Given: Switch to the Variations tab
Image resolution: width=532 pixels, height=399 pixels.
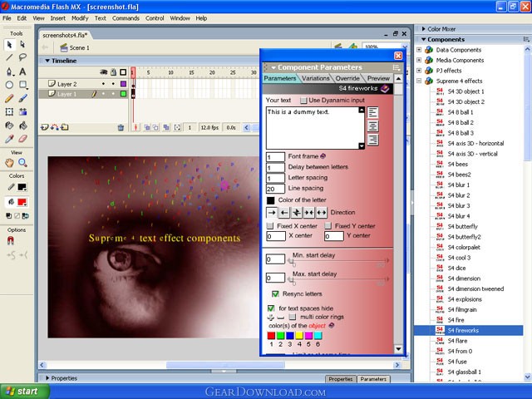Looking at the screenshot, I should pyautogui.click(x=316, y=78).
